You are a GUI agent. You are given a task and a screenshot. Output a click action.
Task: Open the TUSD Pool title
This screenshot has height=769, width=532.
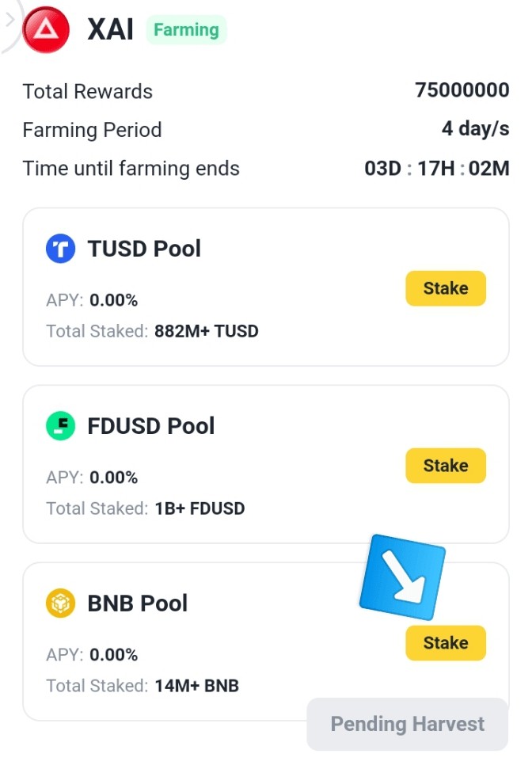click(144, 249)
